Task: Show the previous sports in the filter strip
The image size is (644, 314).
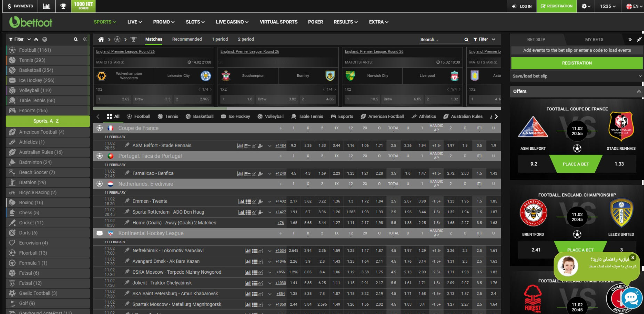Action: coord(98,117)
